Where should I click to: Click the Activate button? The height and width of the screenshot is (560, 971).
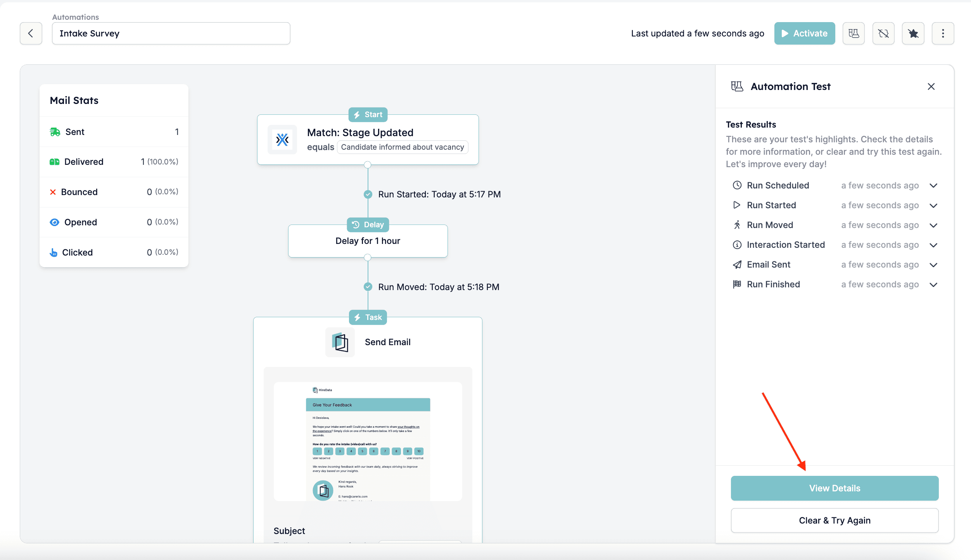805,33
